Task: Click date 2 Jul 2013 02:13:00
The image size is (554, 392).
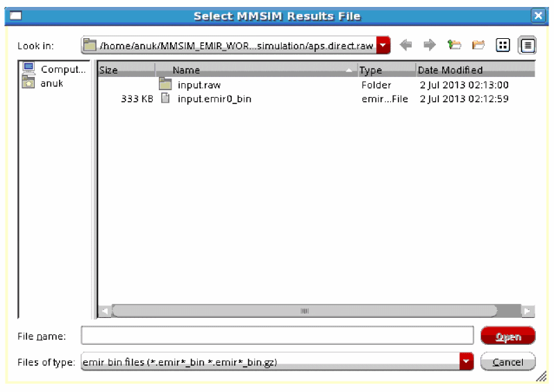Action: pos(464,85)
